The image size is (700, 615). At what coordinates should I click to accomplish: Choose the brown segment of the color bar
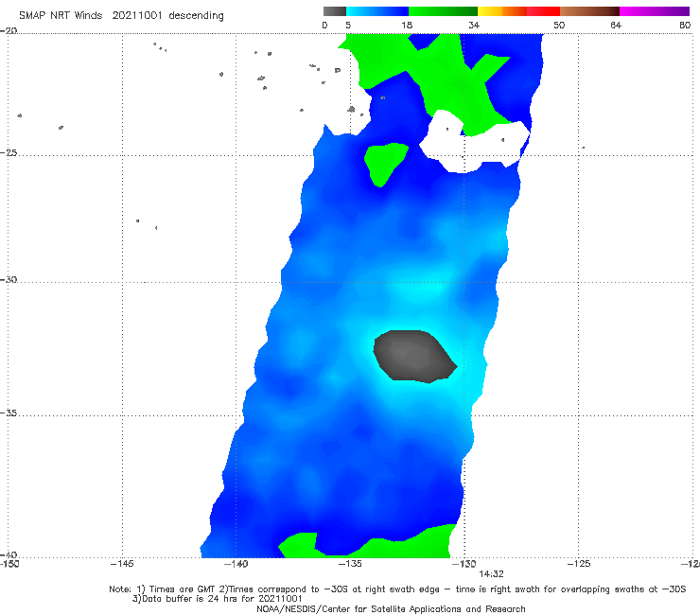click(589, 11)
